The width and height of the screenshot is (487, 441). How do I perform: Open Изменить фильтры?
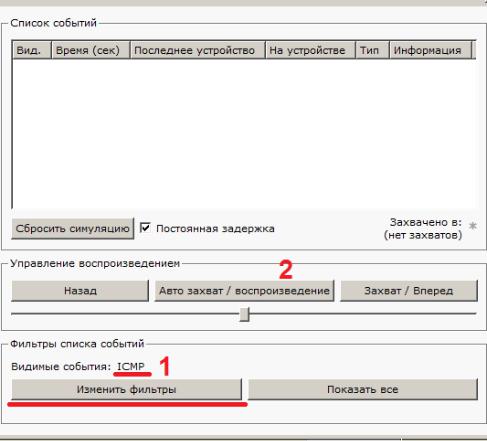[x=126, y=389]
